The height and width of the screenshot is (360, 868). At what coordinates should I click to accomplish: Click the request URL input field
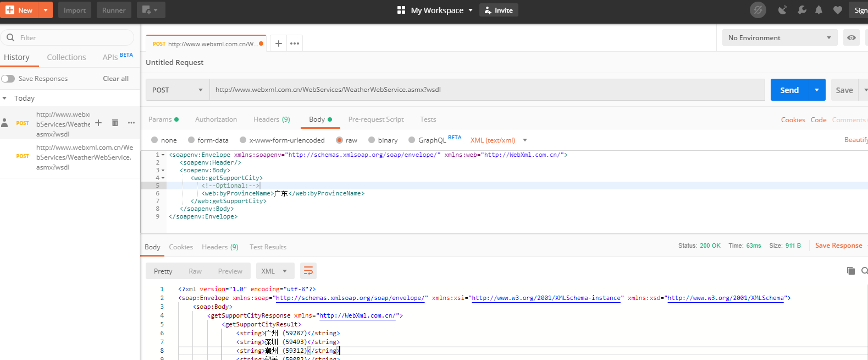[x=487, y=90]
